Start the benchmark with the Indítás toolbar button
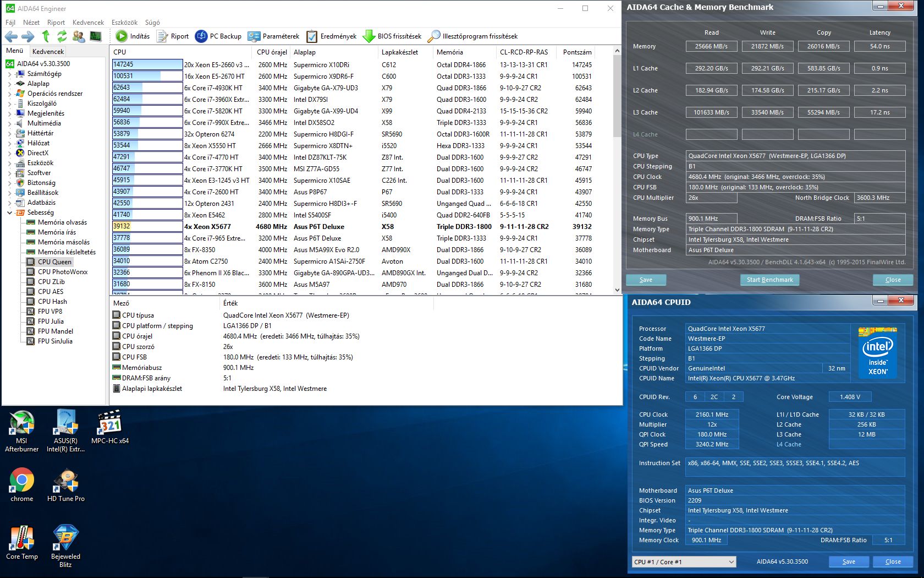The height and width of the screenshot is (578, 924). click(133, 36)
